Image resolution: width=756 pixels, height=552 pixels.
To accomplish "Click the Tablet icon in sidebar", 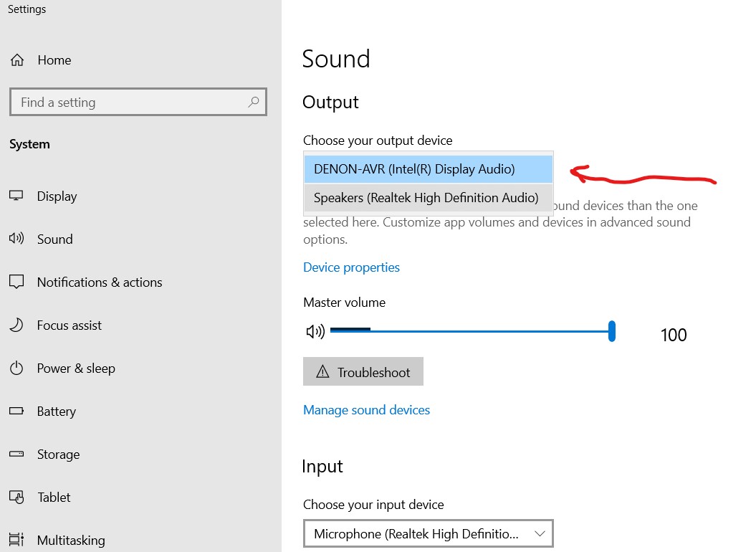I will click(x=16, y=497).
